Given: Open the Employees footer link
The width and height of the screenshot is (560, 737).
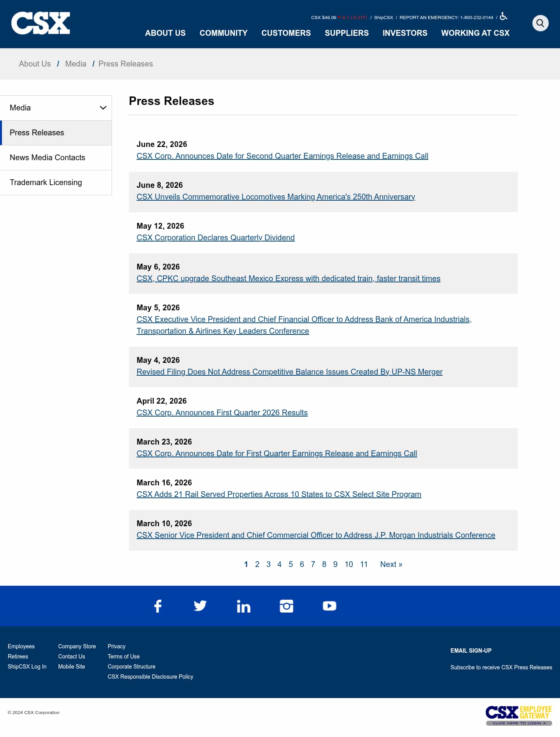Looking at the screenshot, I should coord(21,646).
